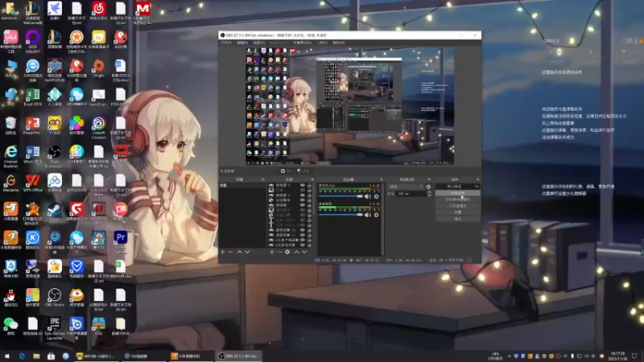Open taskbar clock and date
The image size is (644, 362).
617,356
